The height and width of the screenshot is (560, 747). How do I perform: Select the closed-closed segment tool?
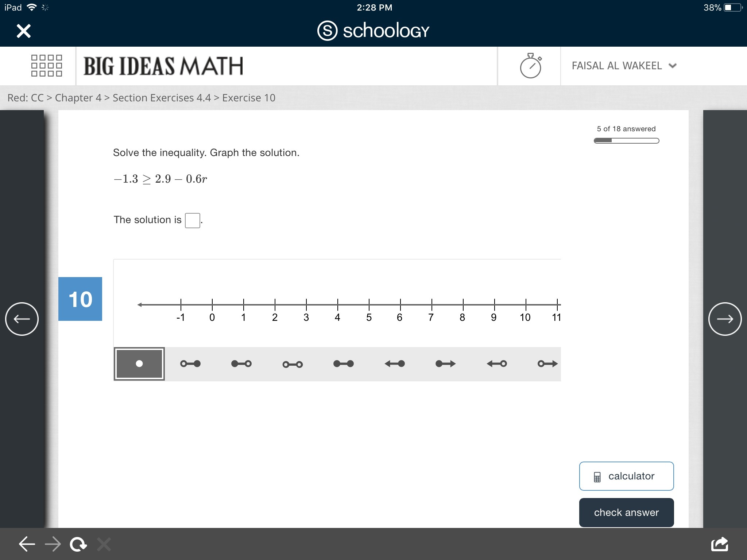[344, 363]
